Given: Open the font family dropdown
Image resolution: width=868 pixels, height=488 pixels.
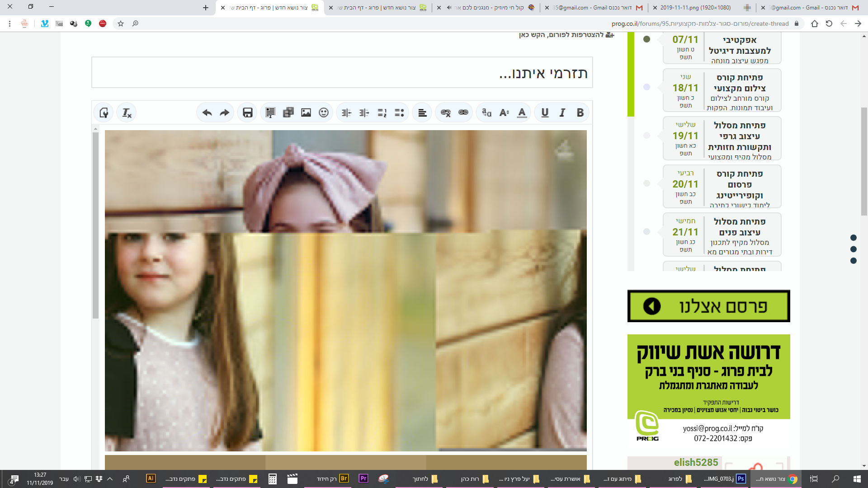Looking at the screenshot, I should point(486,113).
